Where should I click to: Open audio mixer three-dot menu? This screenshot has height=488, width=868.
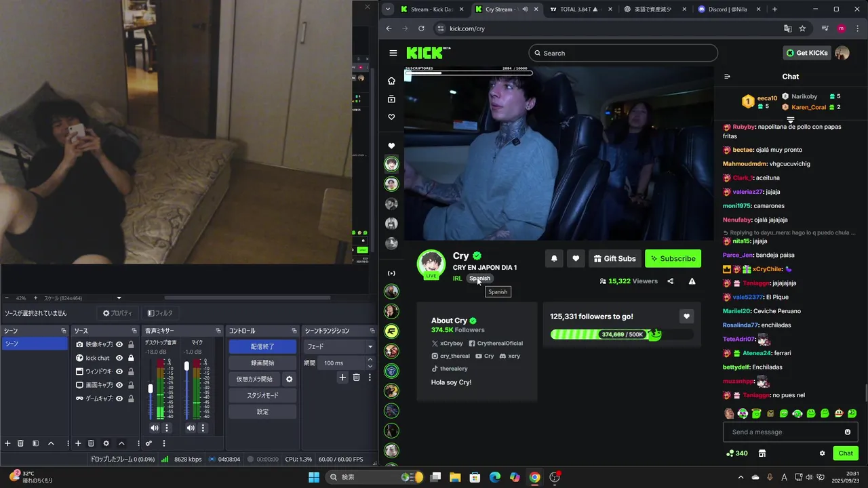point(163,443)
